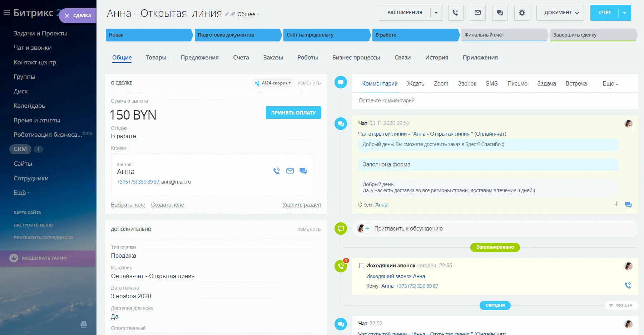Screen dimensions: 644x335
Task: Advance deal stage to Финальный счёт
Action: pos(504,35)
